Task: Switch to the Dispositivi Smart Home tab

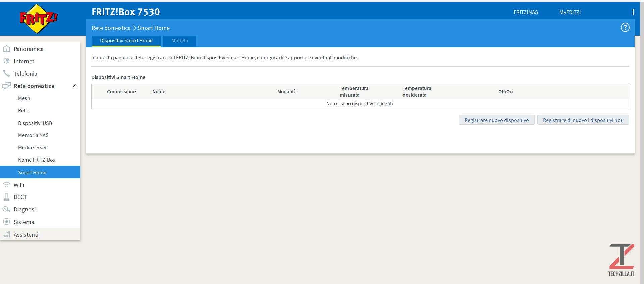Action: 126,41
